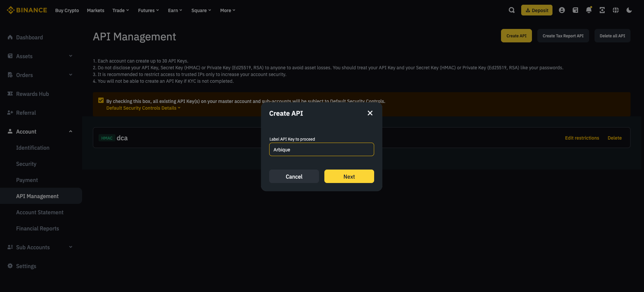This screenshot has height=292, width=644.
Task: Select API Management in sidebar
Action: 41,196
